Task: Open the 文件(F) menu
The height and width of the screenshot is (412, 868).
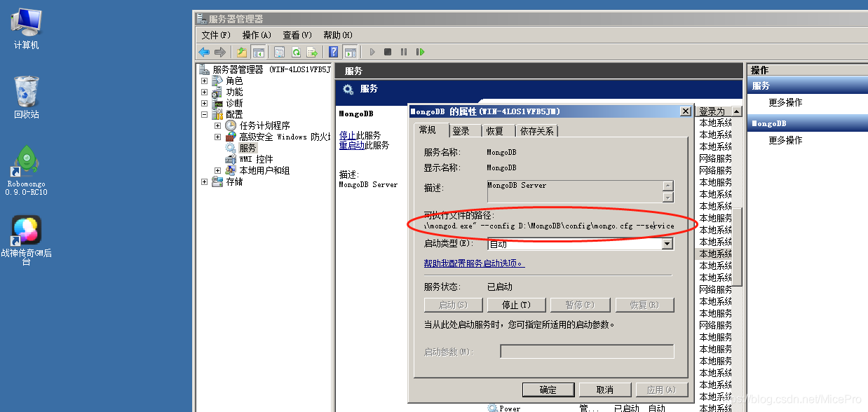Action: pyautogui.click(x=216, y=35)
